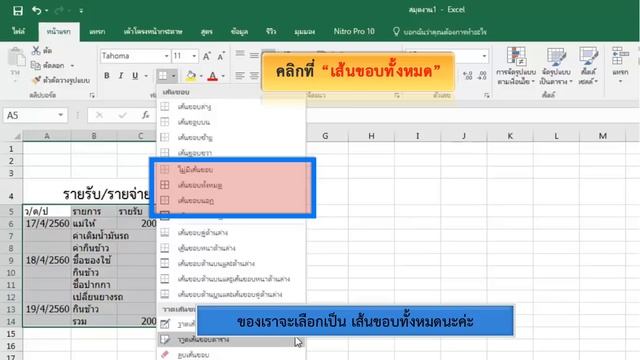The height and width of the screenshot is (360, 640).
Task: Copy selection using คัดลอก button
Action: click(x=48, y=65)
